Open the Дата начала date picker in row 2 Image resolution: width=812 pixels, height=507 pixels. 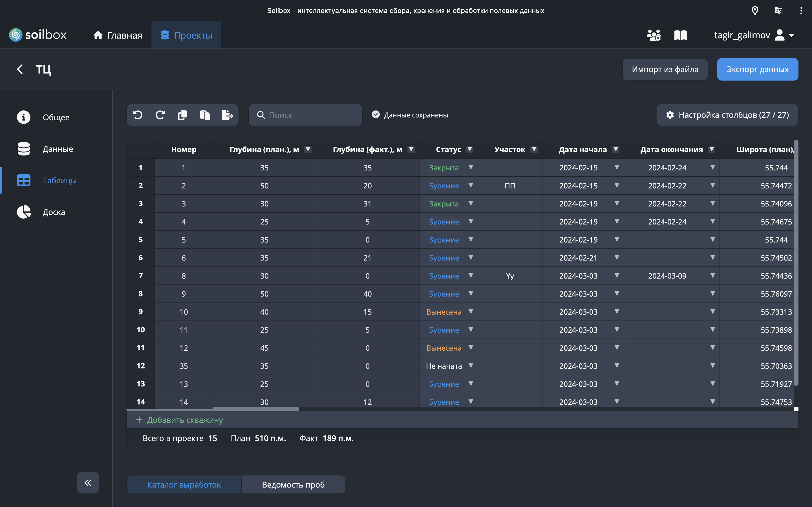(616, 185)
